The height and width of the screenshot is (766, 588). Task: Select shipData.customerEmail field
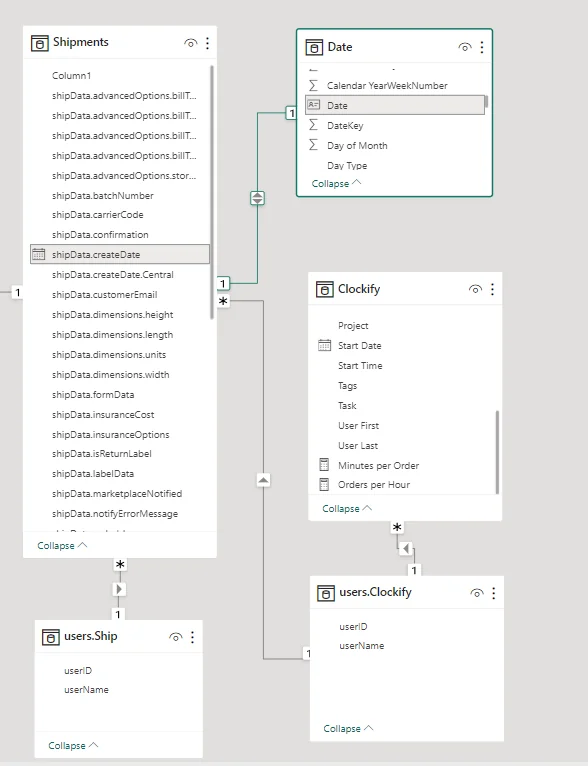tap(105, 295)
